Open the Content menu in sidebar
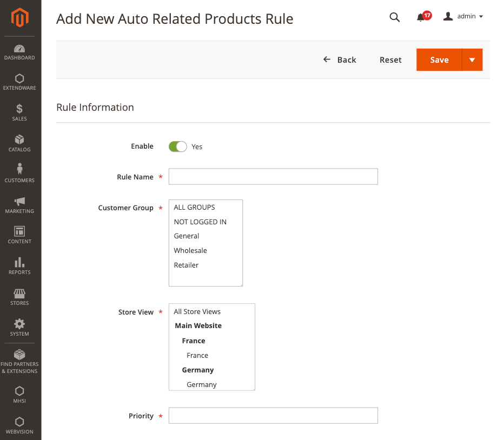This screenshot has width=504, height=440. click(19, 235)
